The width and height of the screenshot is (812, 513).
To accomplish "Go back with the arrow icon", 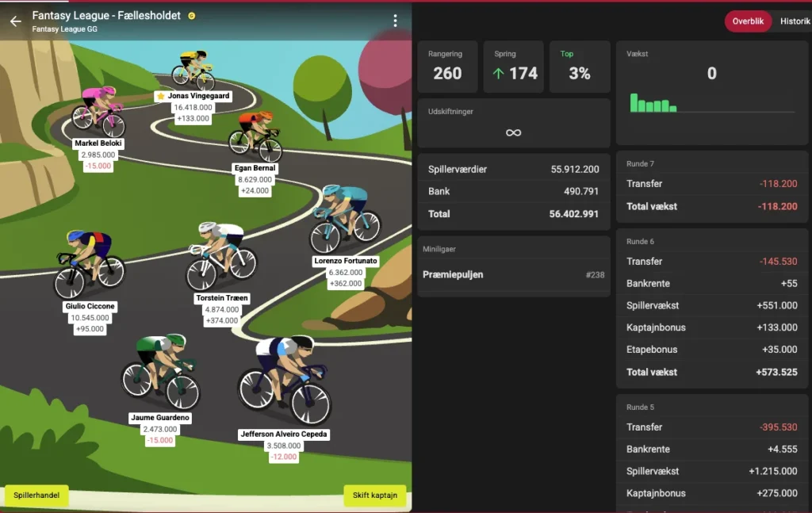I will click(x=16, y=21).
